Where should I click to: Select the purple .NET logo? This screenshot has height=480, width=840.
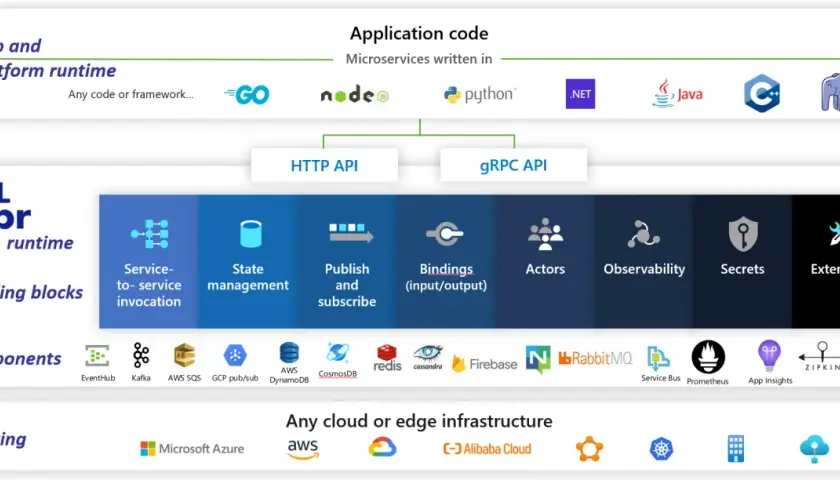pos(580,94)
